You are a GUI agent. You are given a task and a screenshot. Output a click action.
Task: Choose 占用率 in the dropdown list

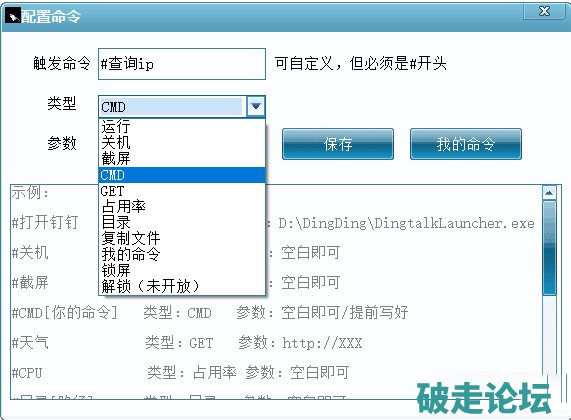pyautogui.click(x=182, y=207)
